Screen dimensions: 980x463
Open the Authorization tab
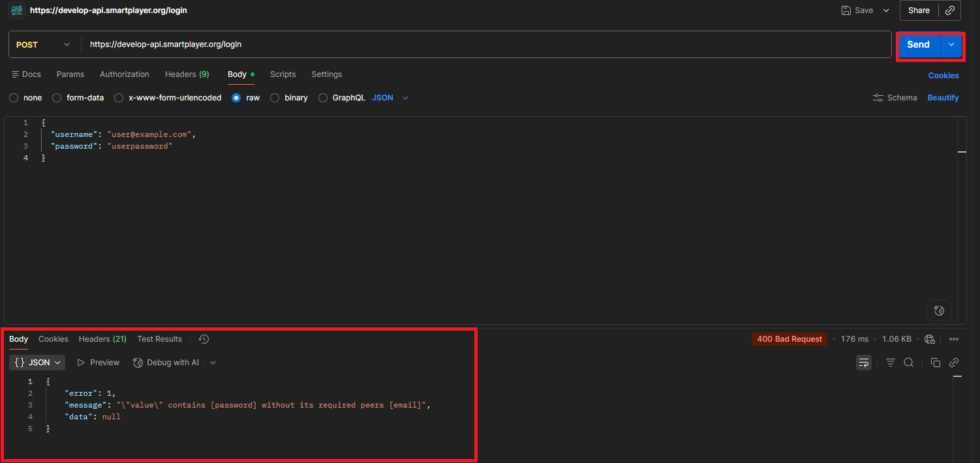(124, 74)
